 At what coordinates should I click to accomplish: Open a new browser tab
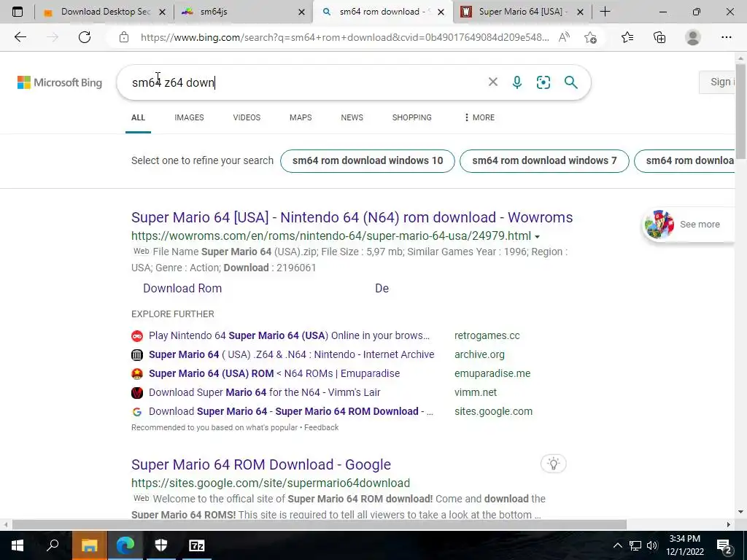pos(605,12)
